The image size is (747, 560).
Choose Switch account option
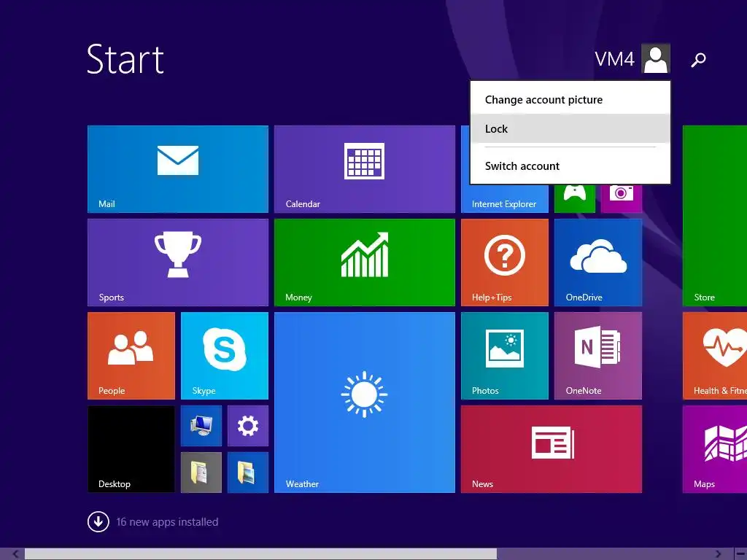coord(570,166)
